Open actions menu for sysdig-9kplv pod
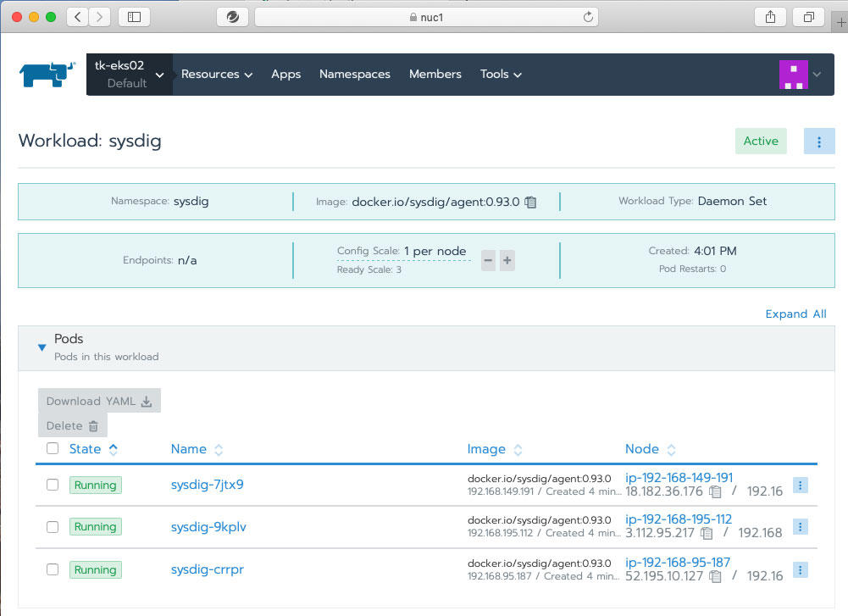The height and width of the screenshot is (616, 848). pos(801,527)
